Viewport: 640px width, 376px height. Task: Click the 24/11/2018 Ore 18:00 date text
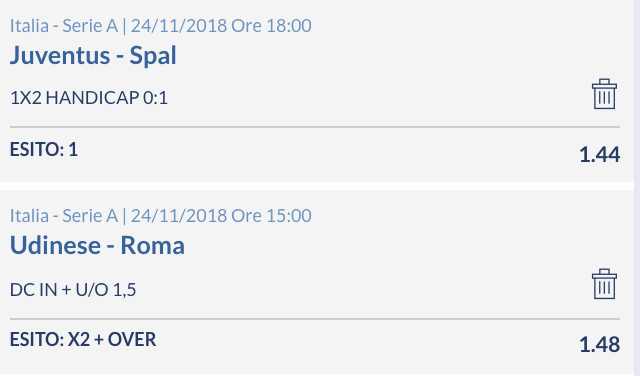pos(221,26)
